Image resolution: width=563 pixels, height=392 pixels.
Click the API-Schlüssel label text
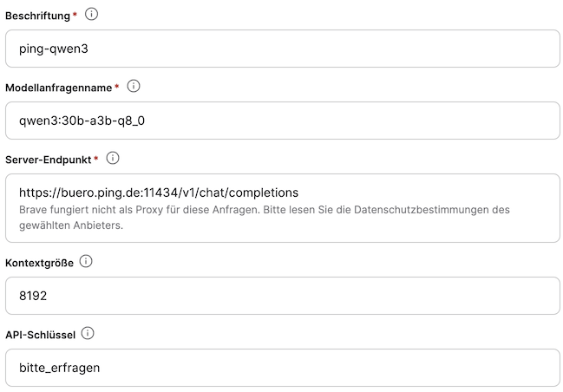tap(41, 335)
